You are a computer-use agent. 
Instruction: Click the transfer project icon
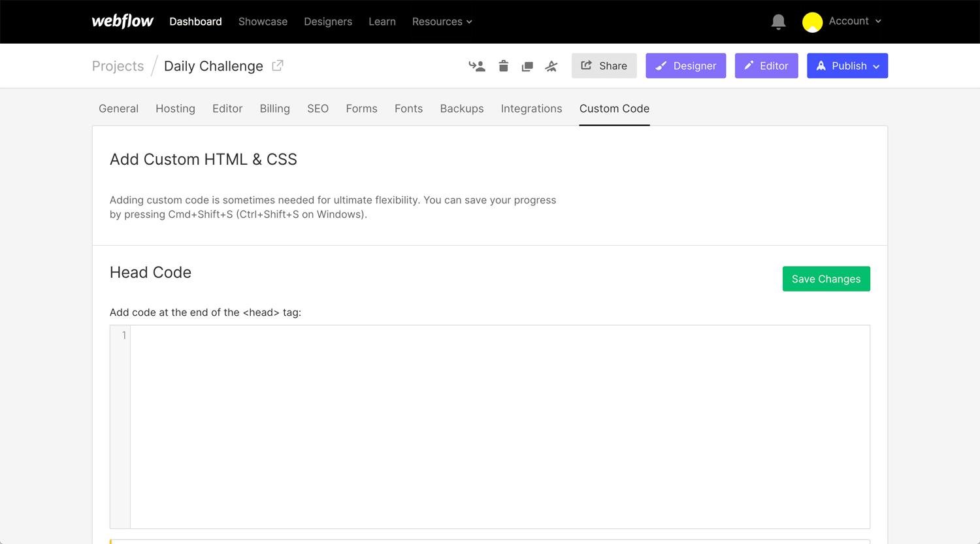pos(477,66)
